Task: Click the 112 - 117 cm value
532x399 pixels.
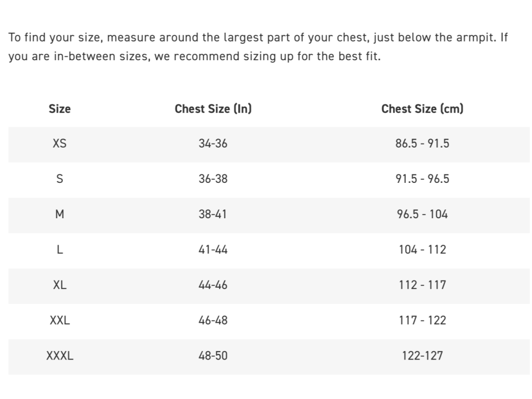Action: point(422,285)
